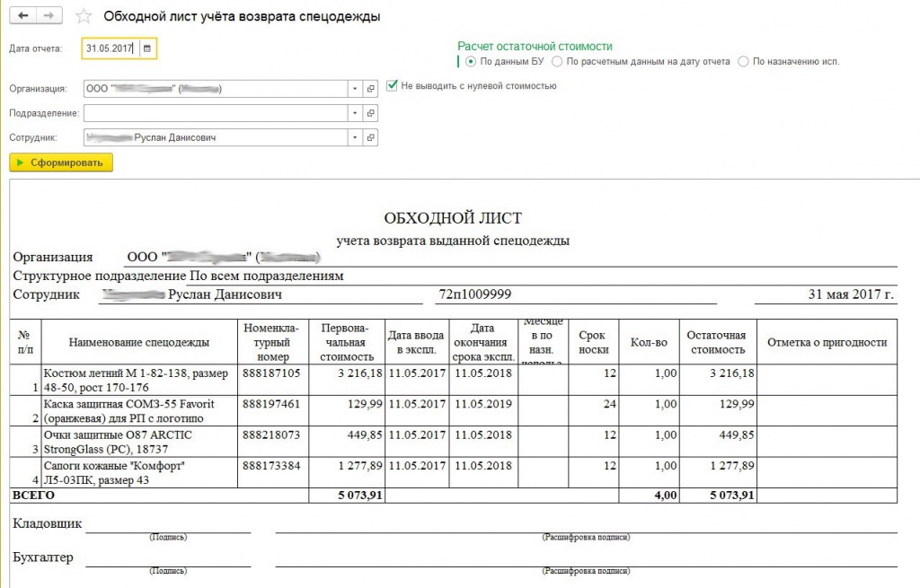920x588 pixels.
Task: Expand the Подразделение dropdown list
Action: tap(354, 113)
